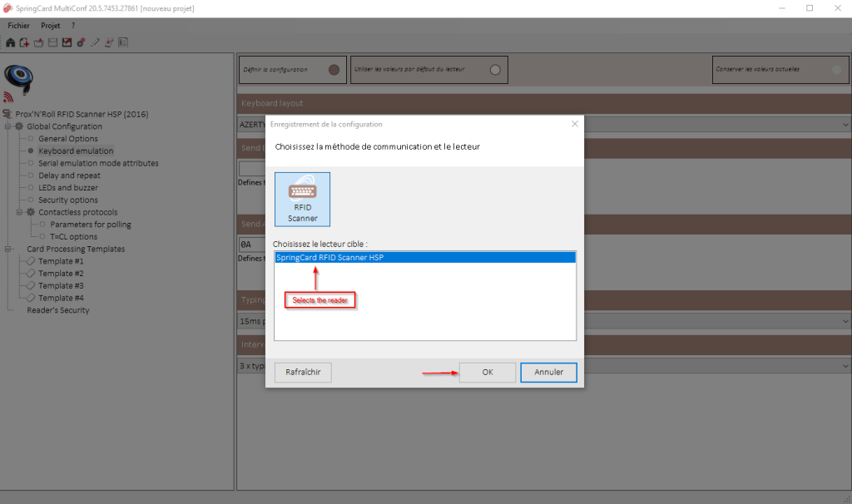Create a new project with the plus-document icon
852x504 pixels.
[24, 42]
